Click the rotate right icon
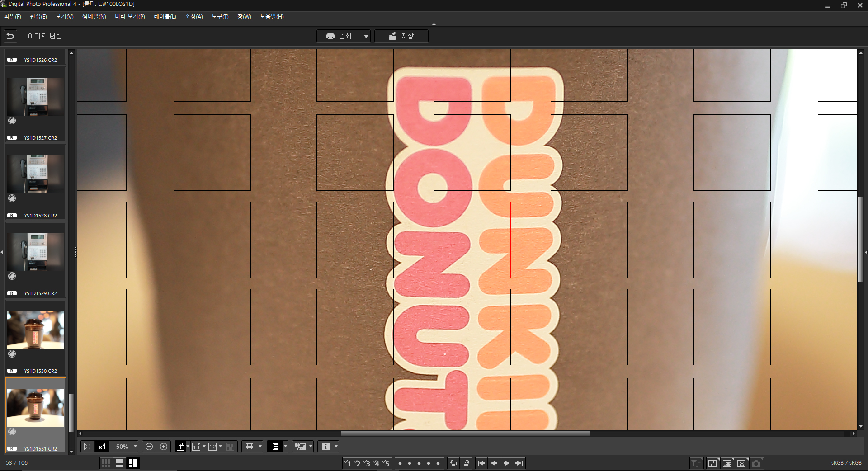 pyautogui.click(x=466, y=463)
